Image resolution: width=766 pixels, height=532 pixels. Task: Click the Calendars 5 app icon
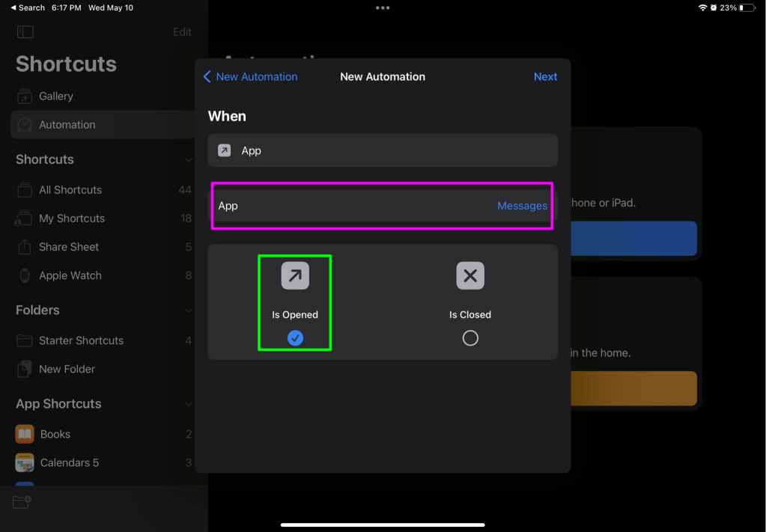click(x=25, y=462)
